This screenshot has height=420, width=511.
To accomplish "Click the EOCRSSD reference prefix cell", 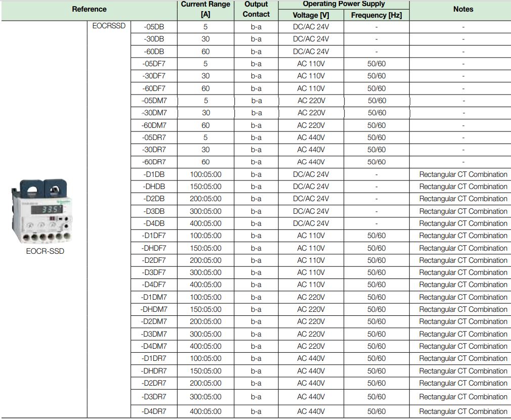I will [109, 26].
